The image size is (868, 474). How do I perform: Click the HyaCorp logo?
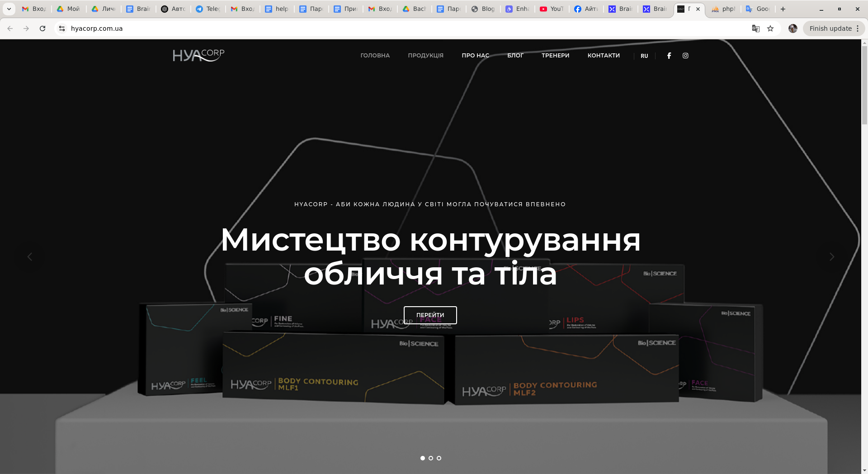pos(198,55)
